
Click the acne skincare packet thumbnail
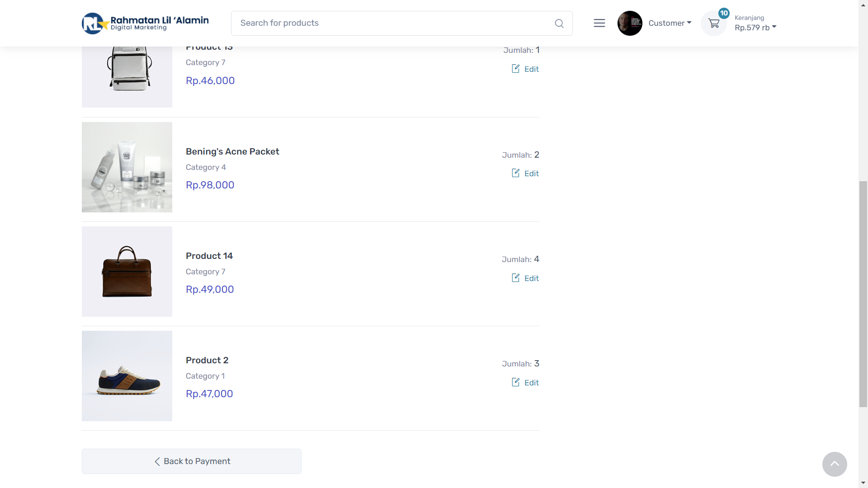127,167
